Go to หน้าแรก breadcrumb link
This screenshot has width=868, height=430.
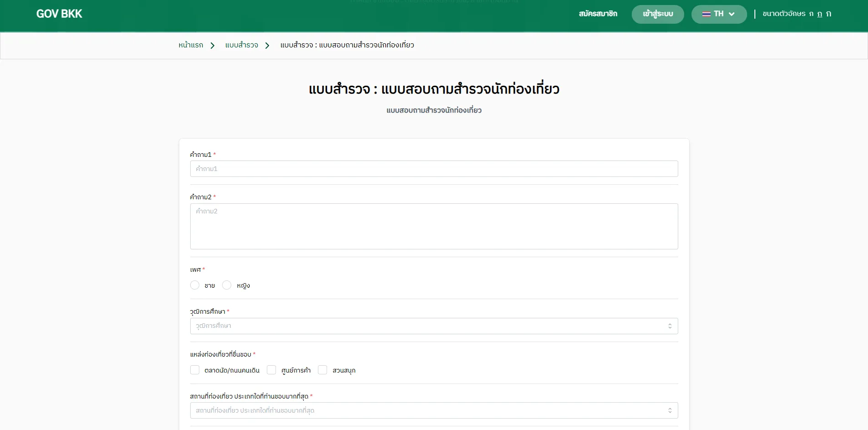click(191, 45)
